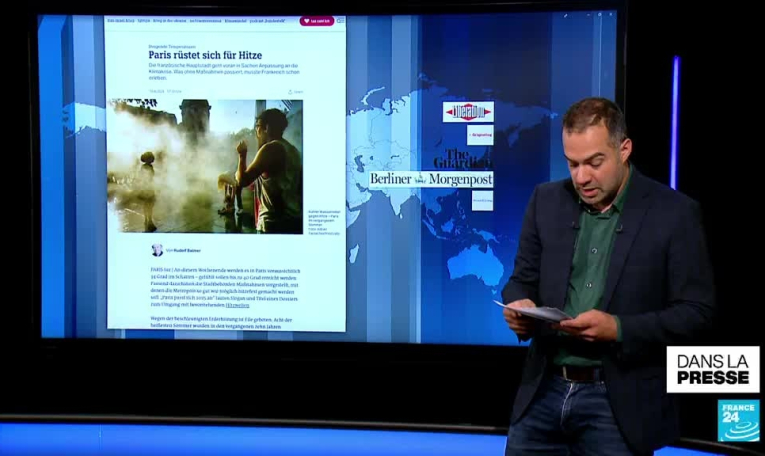Select the Berliner Morgenpost logo banner

click(x=431, y=179)
